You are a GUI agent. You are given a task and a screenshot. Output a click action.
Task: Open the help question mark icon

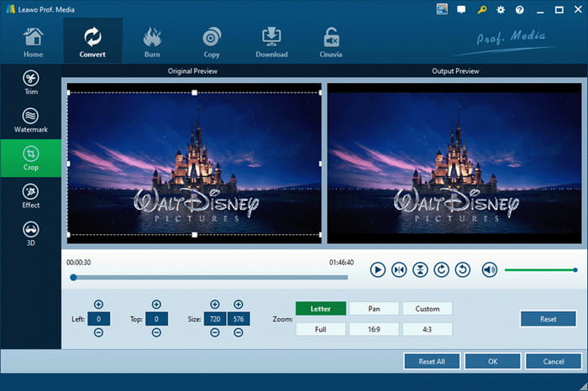[520, 10]
